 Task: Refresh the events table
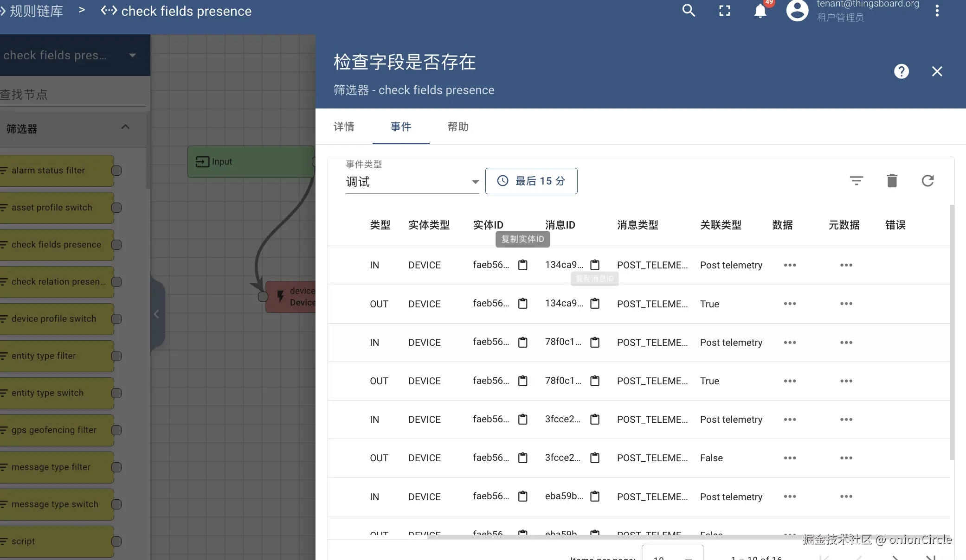(927, 181)
